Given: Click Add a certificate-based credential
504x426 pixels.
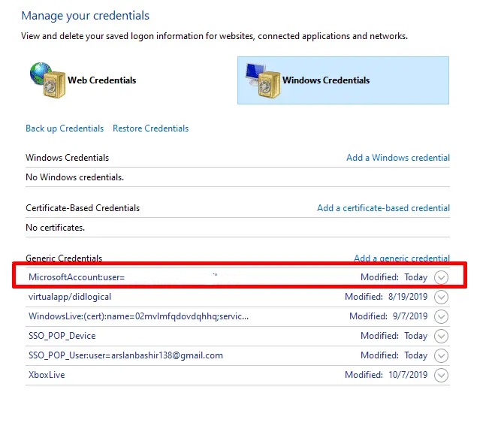Looking at the screenshot, I should [x=383, y=208].
